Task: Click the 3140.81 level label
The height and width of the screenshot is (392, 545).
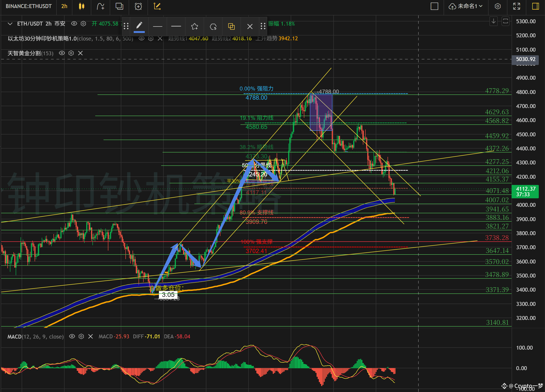Action: [x=497, y=322]
